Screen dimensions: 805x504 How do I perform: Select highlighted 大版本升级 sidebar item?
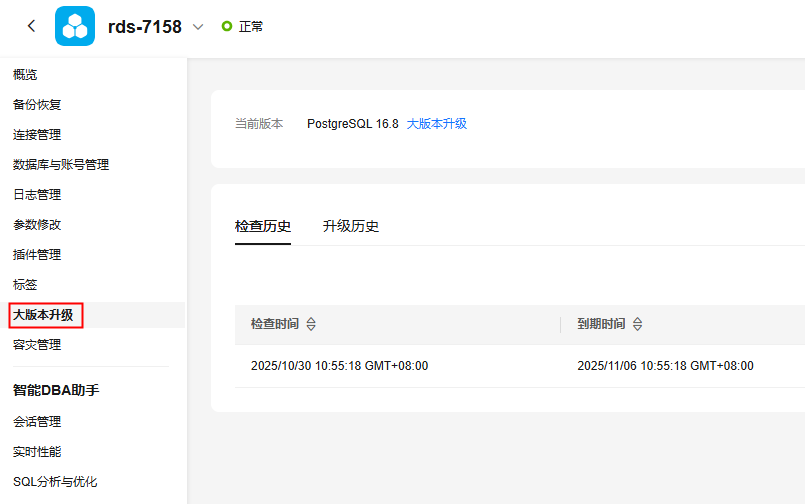44,315
